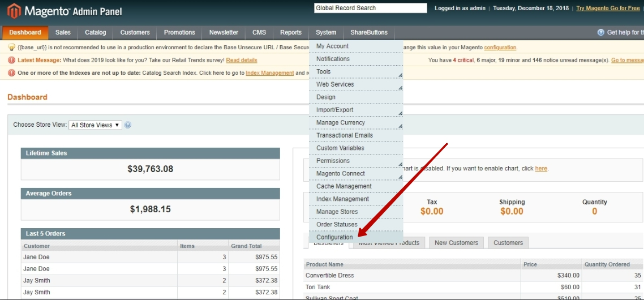Expand the Permissions submenu
Image resolution: width=644 pixels, height=300 pixels.
pos(356,161)
